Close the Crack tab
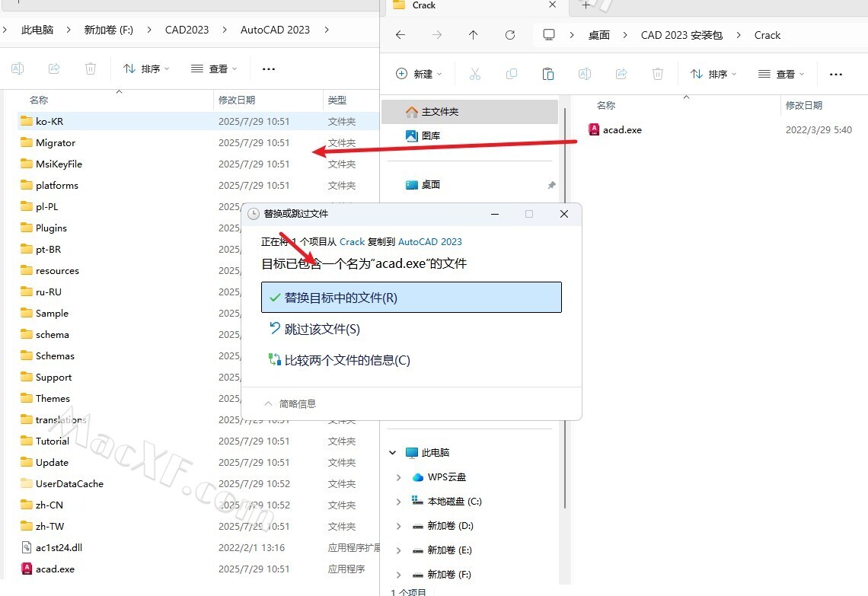The width and height of the screenshot is (868, 596). [553, 5]
